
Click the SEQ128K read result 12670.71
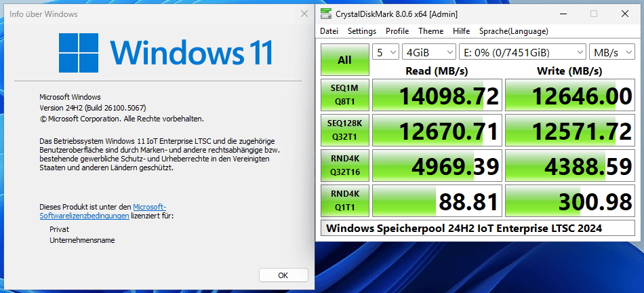point(437,131)
